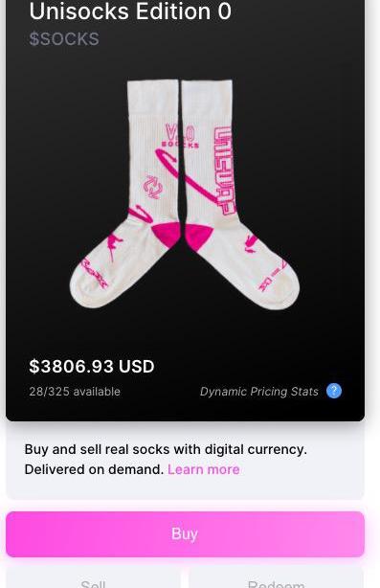Click the pink unicorn graphic on right sock
Screen dimensions: 380x588
pos(251,243)
